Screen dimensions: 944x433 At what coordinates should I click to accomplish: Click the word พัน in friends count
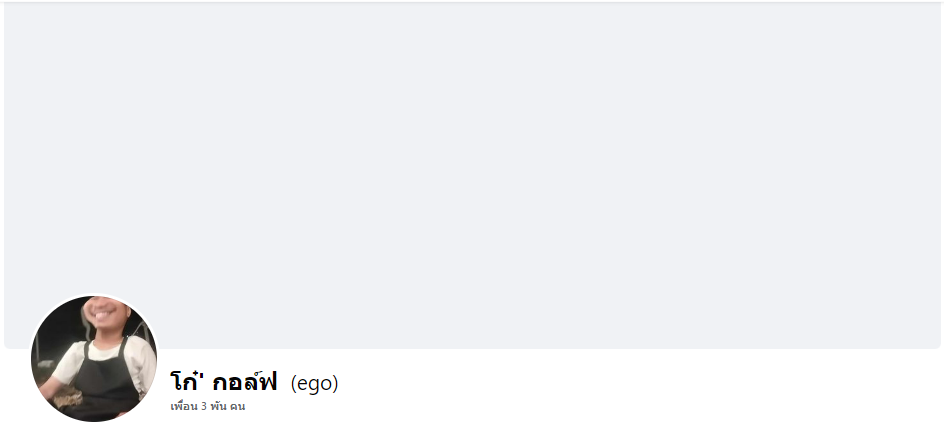[x=218, y=407]
